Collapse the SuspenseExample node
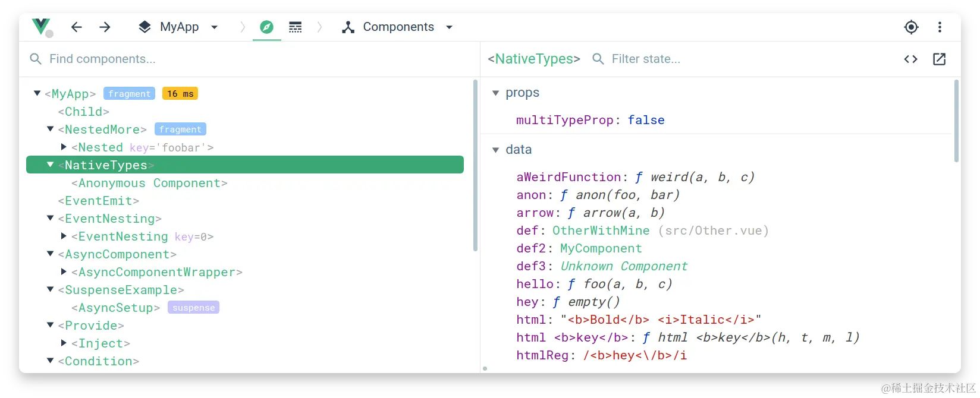 (51, 289)
